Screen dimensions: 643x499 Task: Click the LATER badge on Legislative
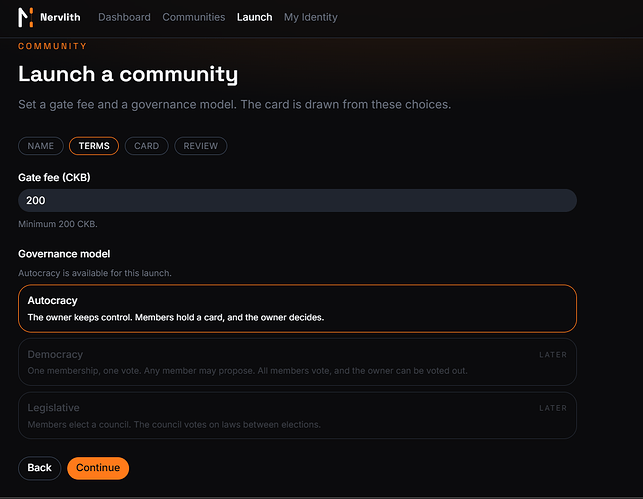pos(553,408)
